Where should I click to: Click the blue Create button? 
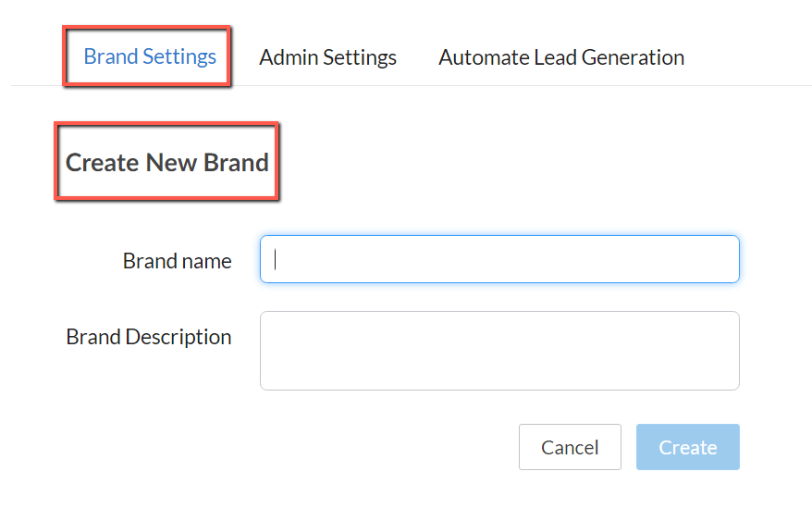pos(687,447)
